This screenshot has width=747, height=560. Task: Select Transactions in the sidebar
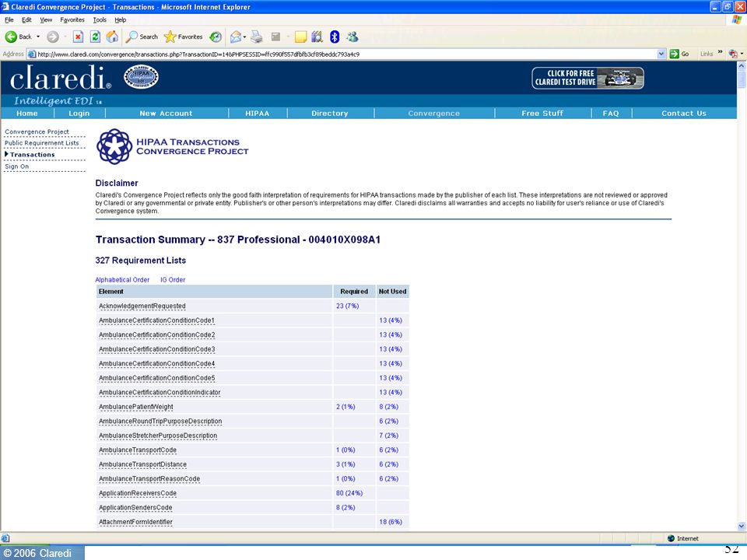[33, 155]
